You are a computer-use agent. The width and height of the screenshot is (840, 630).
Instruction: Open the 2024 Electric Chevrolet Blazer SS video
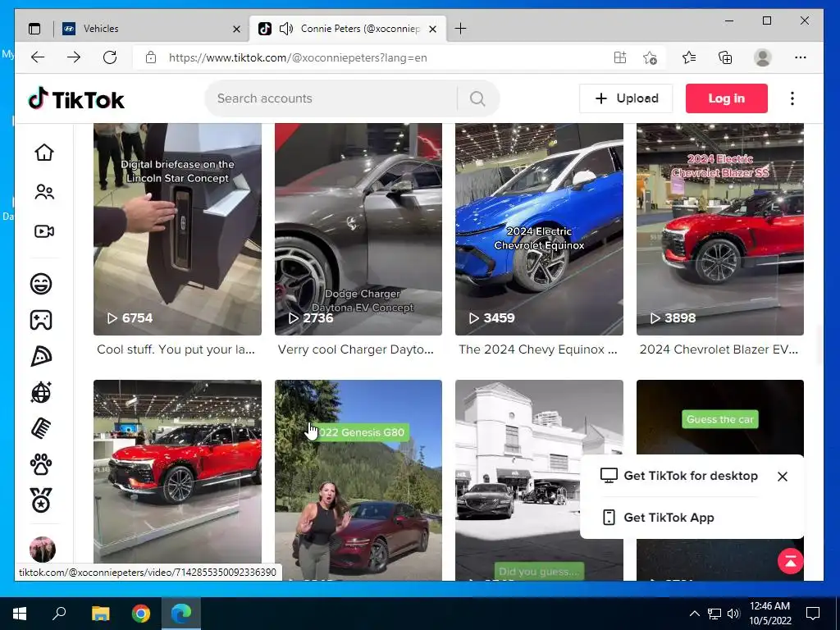[720, 230]
